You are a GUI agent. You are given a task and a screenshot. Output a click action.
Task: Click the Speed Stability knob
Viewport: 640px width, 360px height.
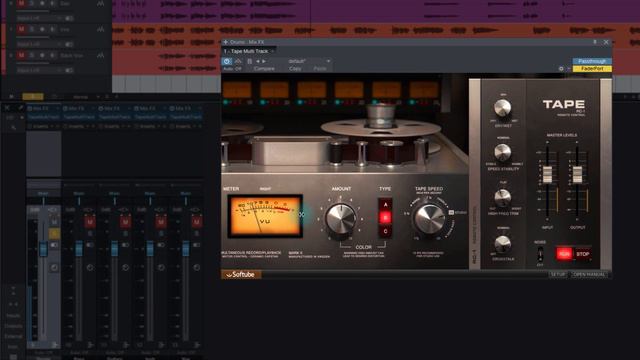502,153
